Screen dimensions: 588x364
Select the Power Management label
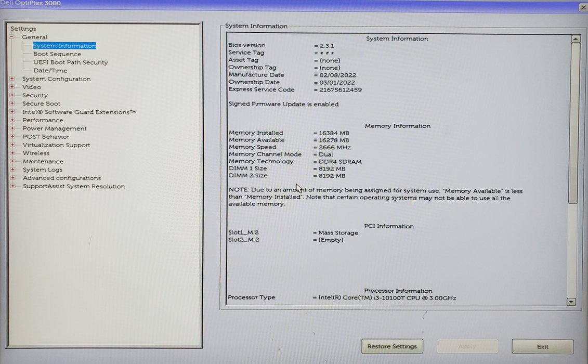tap(55, 128)
